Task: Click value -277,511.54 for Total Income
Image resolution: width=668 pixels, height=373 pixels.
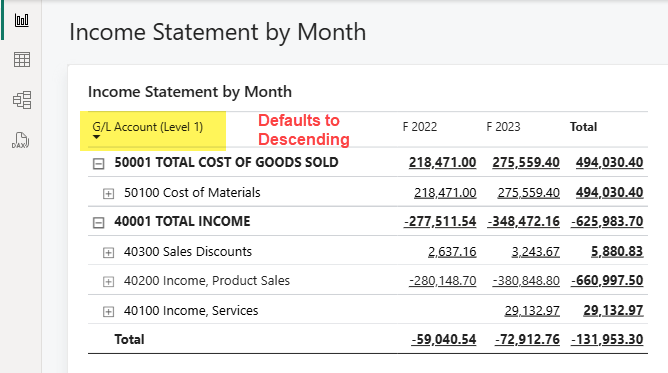Action: point(440,221)
